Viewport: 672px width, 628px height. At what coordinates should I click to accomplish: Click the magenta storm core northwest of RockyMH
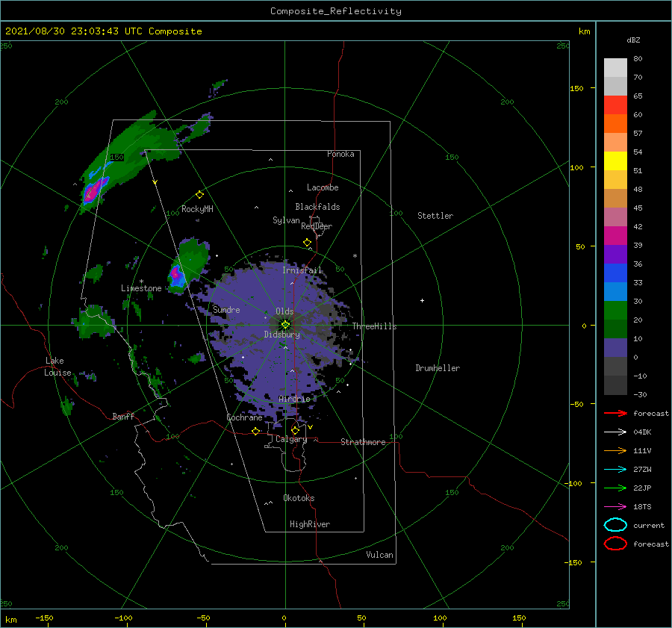[93, 190]
